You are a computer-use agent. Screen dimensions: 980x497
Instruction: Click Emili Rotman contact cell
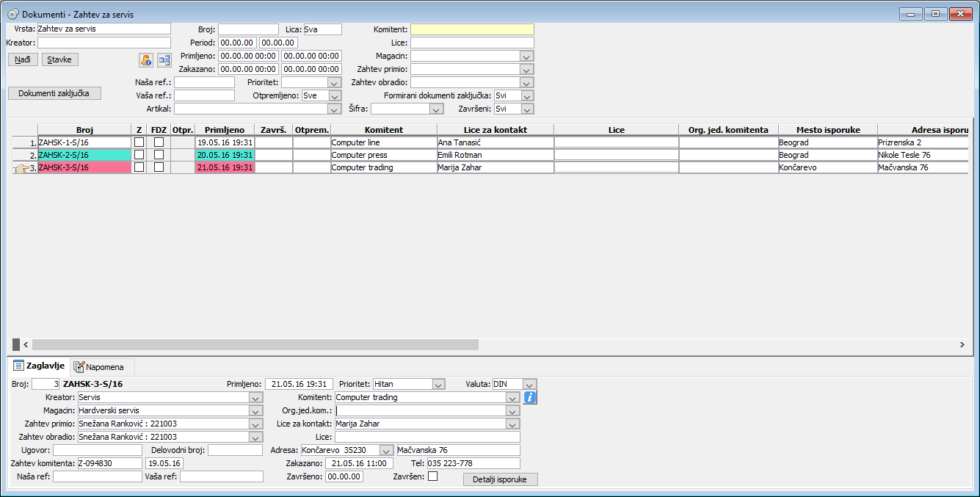(x=495, y=155)
